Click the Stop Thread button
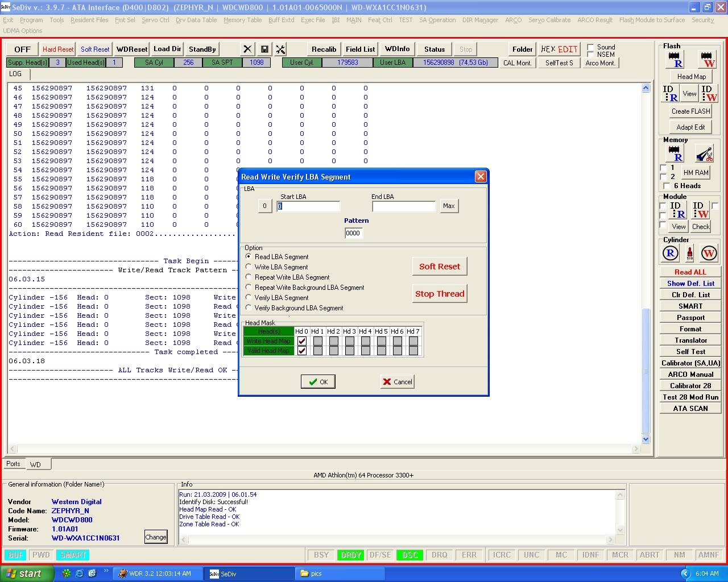 (x=440, y=294)
